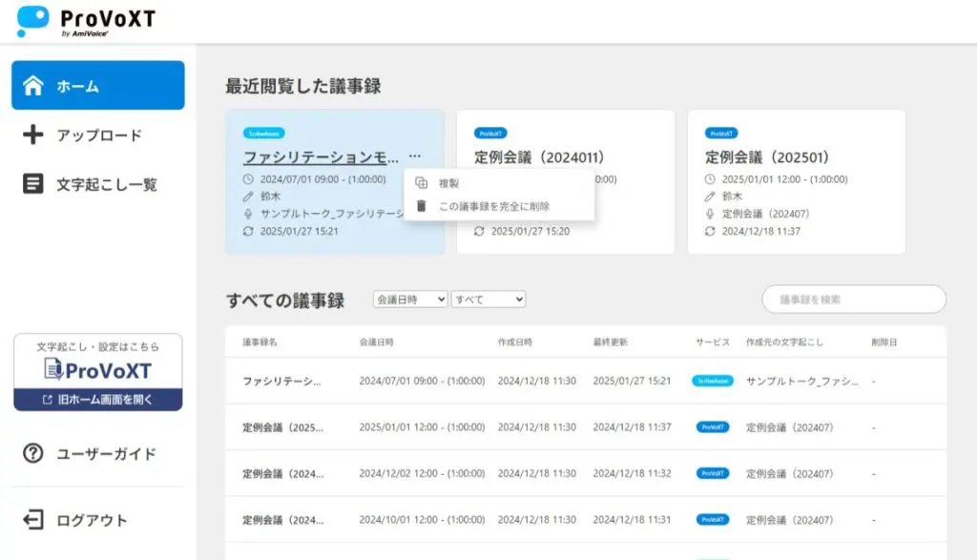Click the 最近閲覧した議事録 heading
Screen dimensions: 977x560
pyautogui.click(x=302, y=86)
